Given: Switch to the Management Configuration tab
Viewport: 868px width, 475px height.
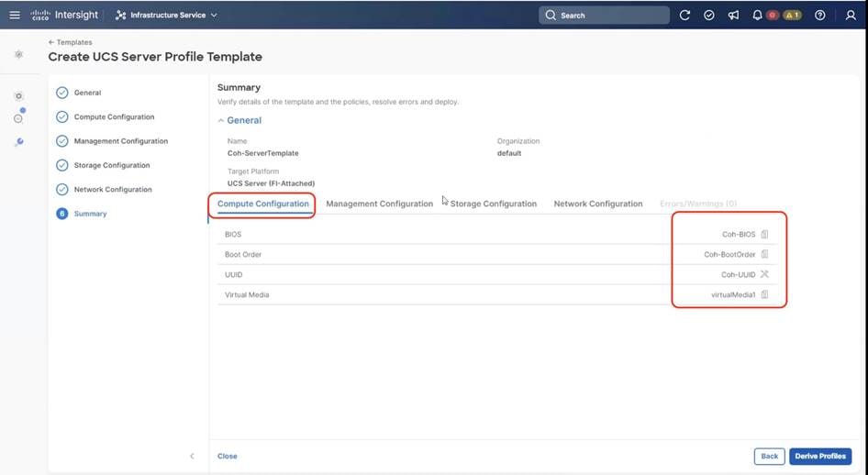Looking at the screenshot, I should [379, 204].
